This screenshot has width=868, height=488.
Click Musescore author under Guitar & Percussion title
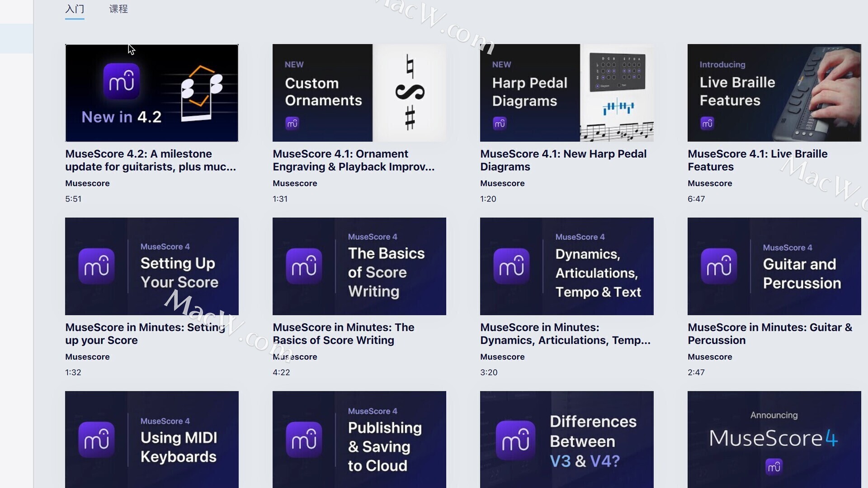710,357
